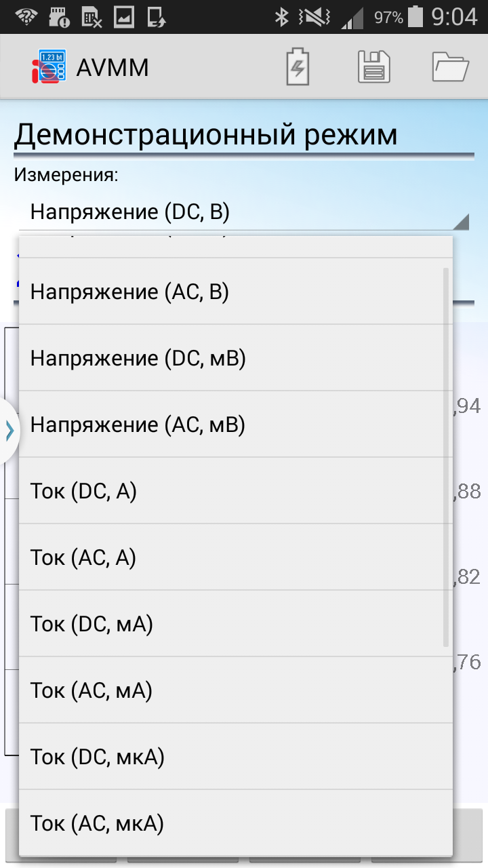Screen dimensions: 488x868
Task: Choose Напряжение (DC, мВ) option
Action: tap(236, 358)
